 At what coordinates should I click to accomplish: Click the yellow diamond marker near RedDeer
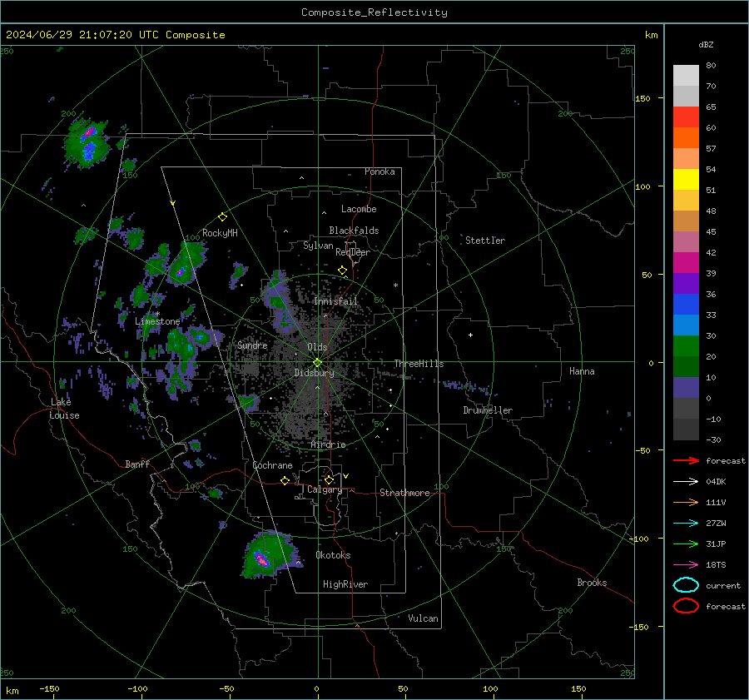(x=343, y=271)
